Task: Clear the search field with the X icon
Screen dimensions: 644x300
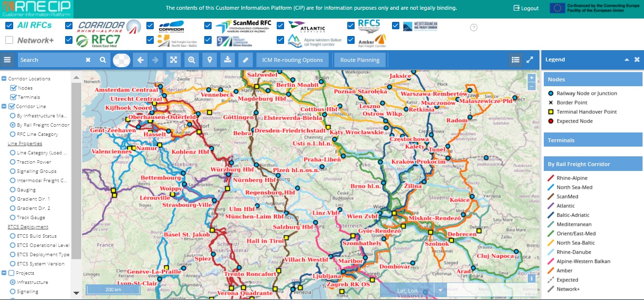Action: coord(88,60)
